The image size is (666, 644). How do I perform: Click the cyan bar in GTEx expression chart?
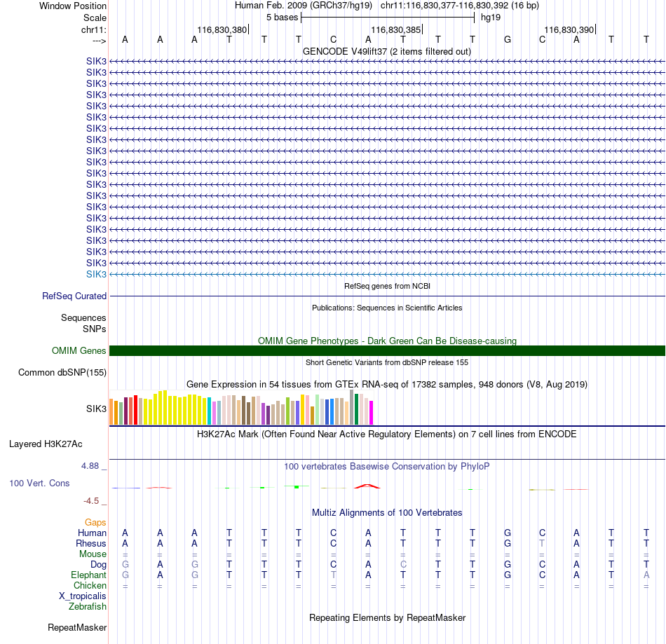coord(210,411)
